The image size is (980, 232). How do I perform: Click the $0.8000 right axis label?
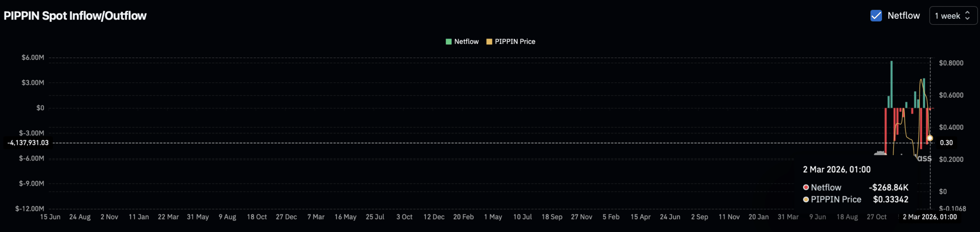[951, 63]
